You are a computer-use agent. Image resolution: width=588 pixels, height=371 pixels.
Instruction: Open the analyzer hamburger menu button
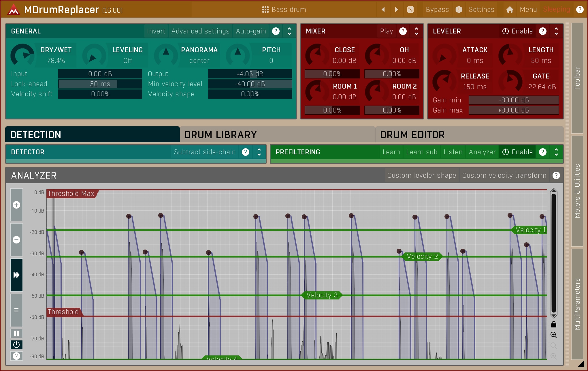pos(16,310)
